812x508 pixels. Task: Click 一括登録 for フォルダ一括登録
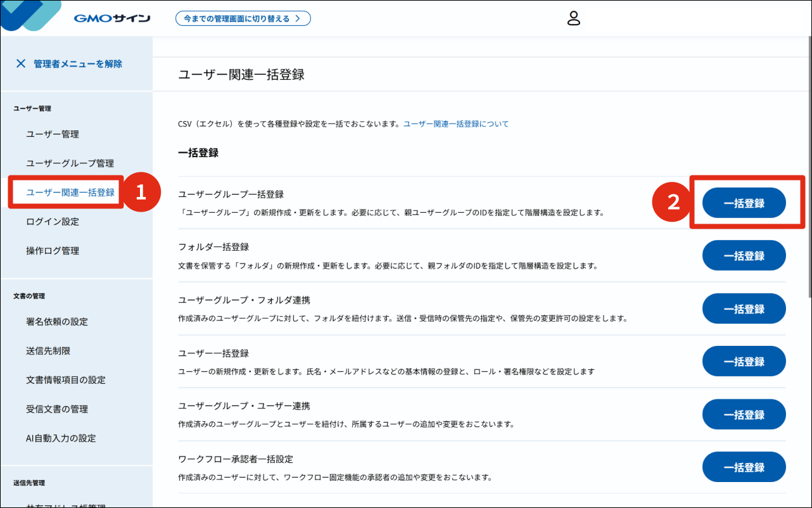click(744, 255)
